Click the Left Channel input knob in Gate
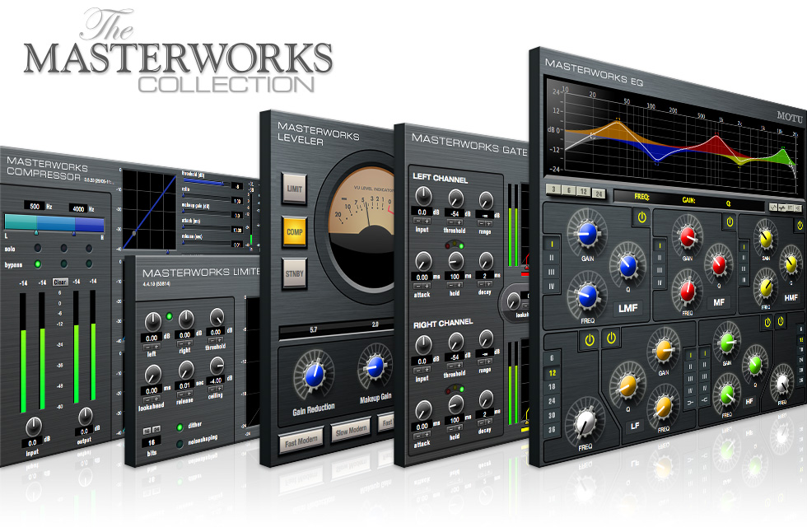Image resolution: width=807 pixels, height=532 pixels. (x=423, y=195)
